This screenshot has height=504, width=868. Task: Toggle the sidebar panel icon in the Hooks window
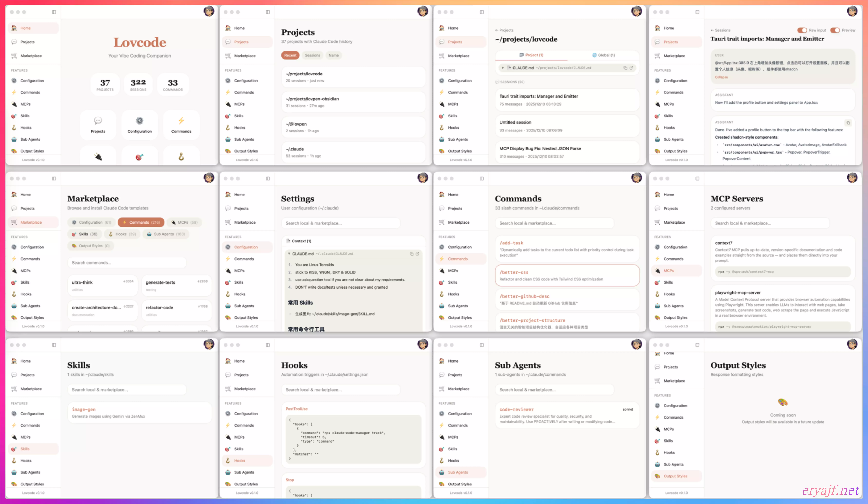point(268,345)
